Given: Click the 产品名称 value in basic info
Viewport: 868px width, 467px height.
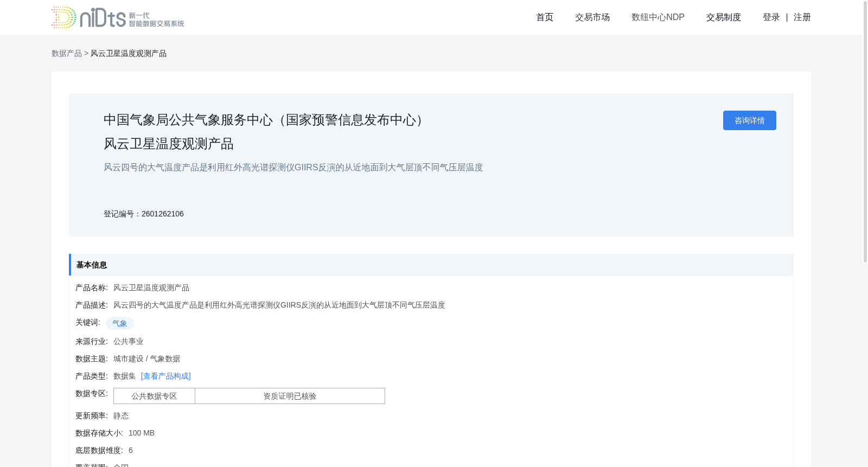Looking at the screenshot, I should 151,287.
